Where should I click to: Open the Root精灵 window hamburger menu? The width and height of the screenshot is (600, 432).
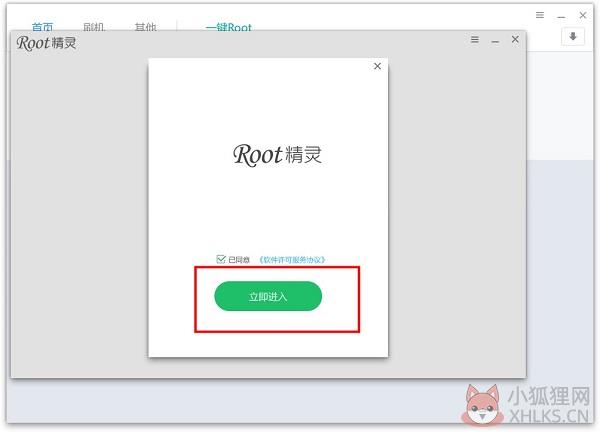(474, 39)
